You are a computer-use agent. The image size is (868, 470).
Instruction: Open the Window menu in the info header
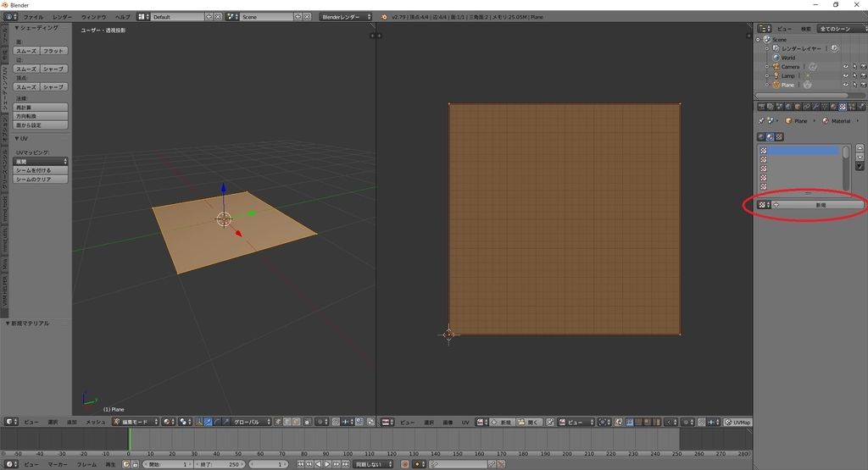pyautogui.click(x=93, y=17)
